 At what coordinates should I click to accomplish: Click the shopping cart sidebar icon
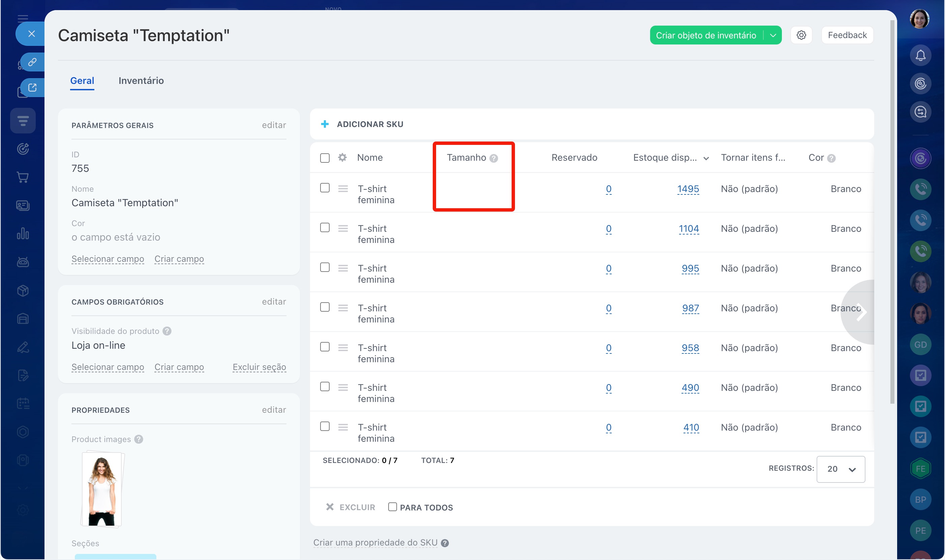(23, 177)
